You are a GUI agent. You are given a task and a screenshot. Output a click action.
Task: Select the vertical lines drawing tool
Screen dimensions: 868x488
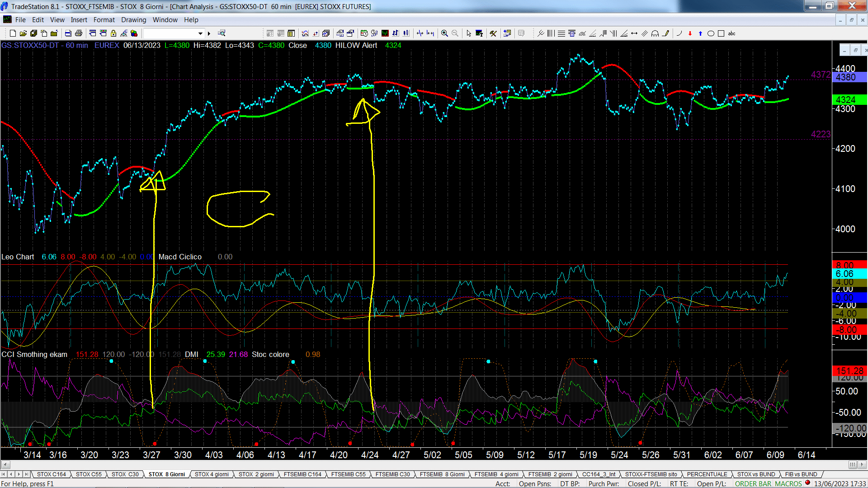(x=551, y=33)
